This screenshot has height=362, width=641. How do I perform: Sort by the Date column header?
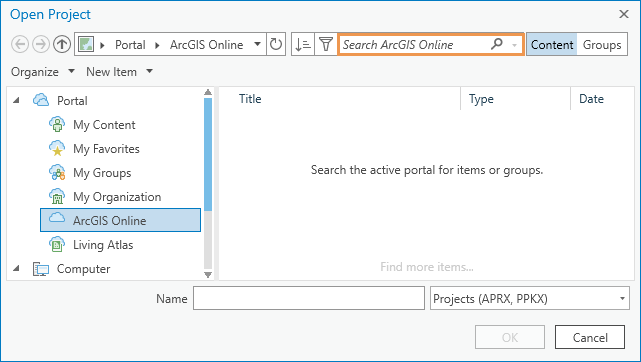click(591, 99)
